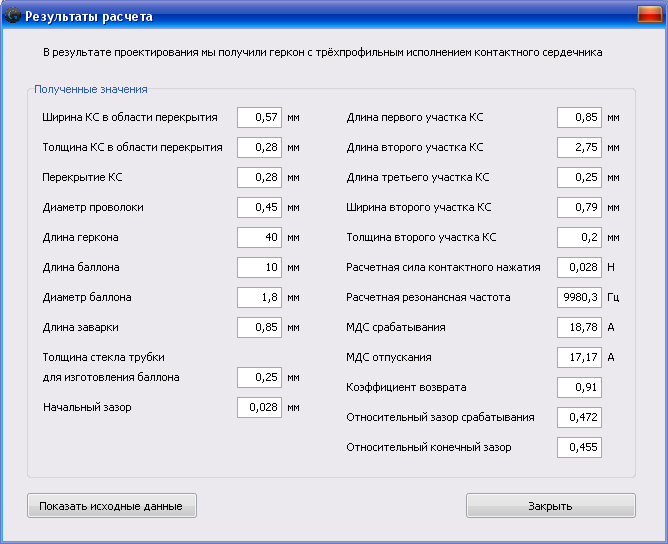The image size is (668, 544).
Task: Click the Диаметр баллона value 1,8
Action: [259, 297]
